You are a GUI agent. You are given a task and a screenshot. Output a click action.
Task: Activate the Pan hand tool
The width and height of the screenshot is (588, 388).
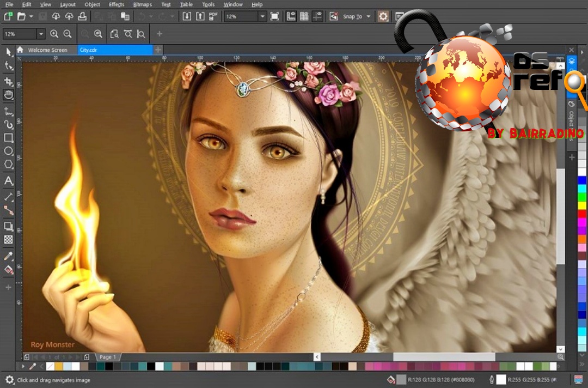pos(8,95)
